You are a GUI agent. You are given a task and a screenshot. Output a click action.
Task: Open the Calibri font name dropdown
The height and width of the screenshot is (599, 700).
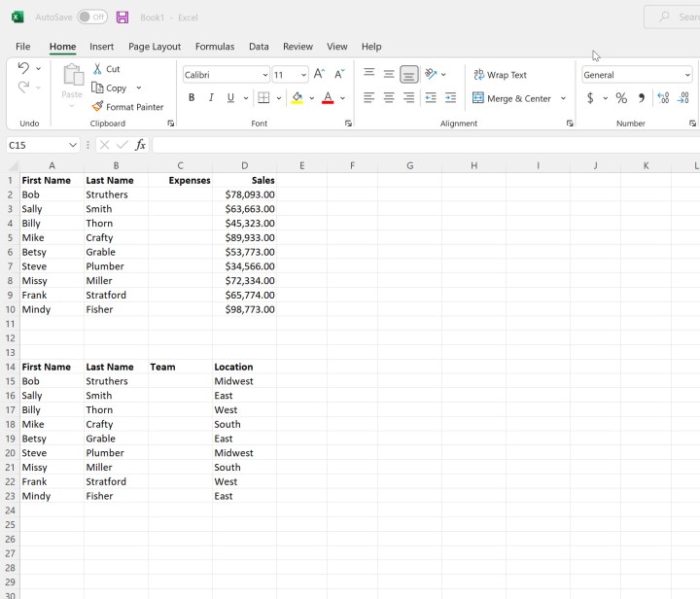[264, 75]
